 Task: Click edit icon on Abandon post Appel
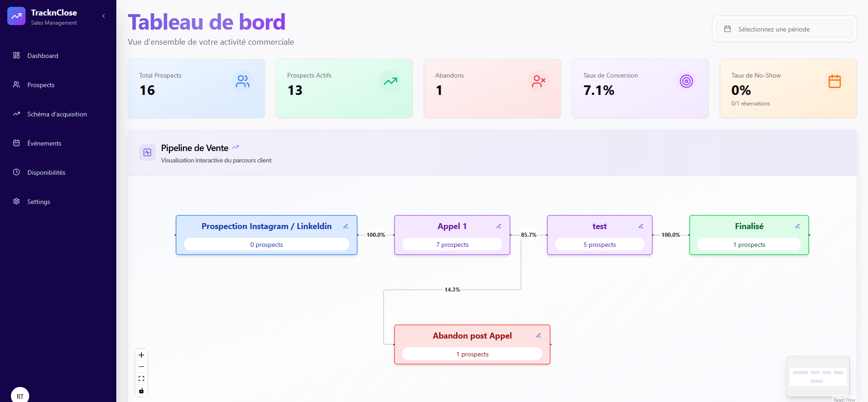pyautogui.click(x=539, y=335)
